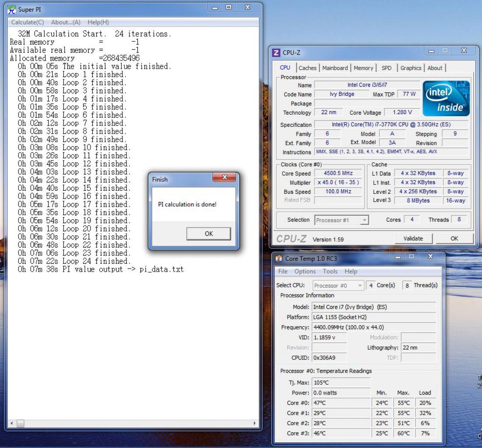Switch to the CPU tab in CPU-Z
The image size is (482, 448).
pos(285,68)
